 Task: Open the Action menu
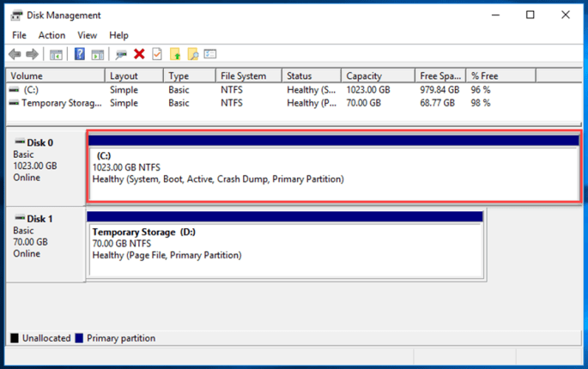click(x=52, y=35)
